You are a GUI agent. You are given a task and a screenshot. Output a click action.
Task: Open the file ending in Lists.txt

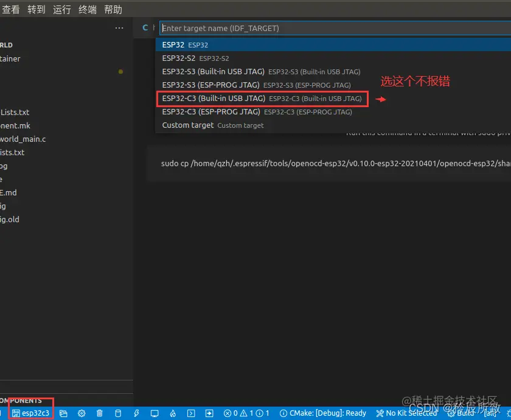click(x=15, y=112)
